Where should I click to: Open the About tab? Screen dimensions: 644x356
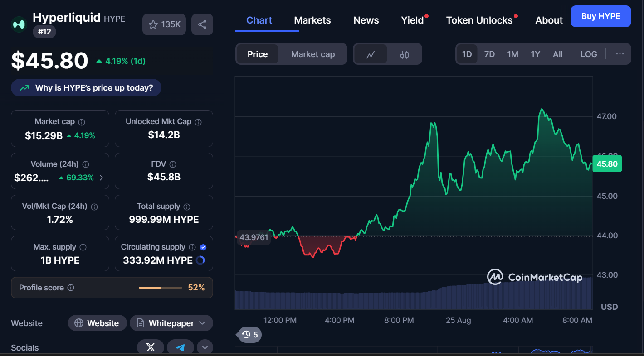click(x=549, y=20)
